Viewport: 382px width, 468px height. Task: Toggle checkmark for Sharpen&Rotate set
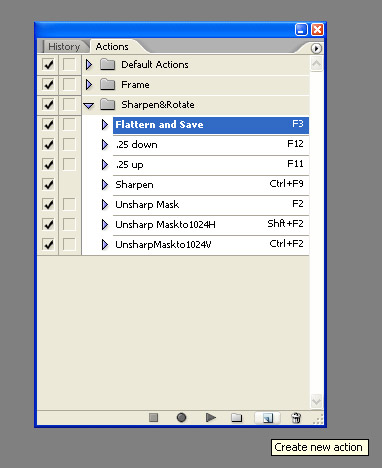click(x=48, y=104)
